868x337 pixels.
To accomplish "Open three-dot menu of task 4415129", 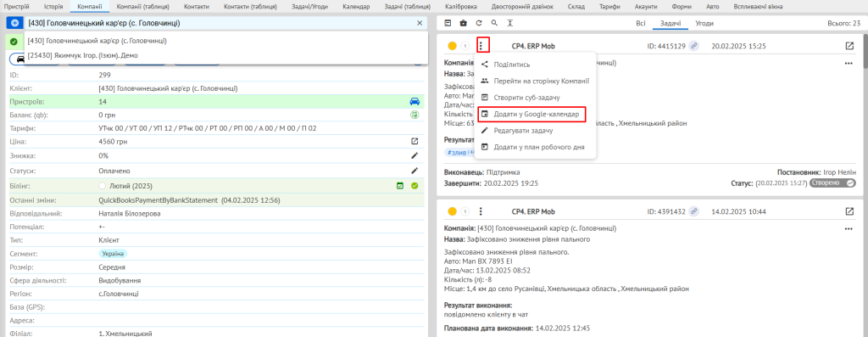I will 481,46.
